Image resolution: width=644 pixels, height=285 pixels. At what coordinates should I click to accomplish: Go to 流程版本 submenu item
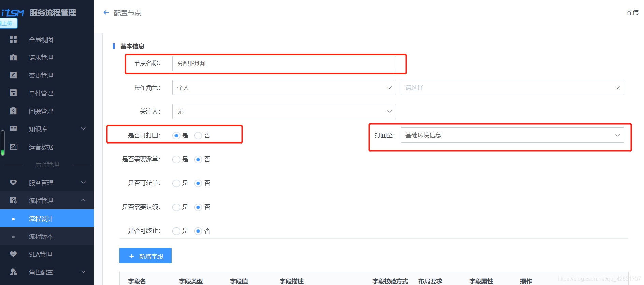(47, 236)
